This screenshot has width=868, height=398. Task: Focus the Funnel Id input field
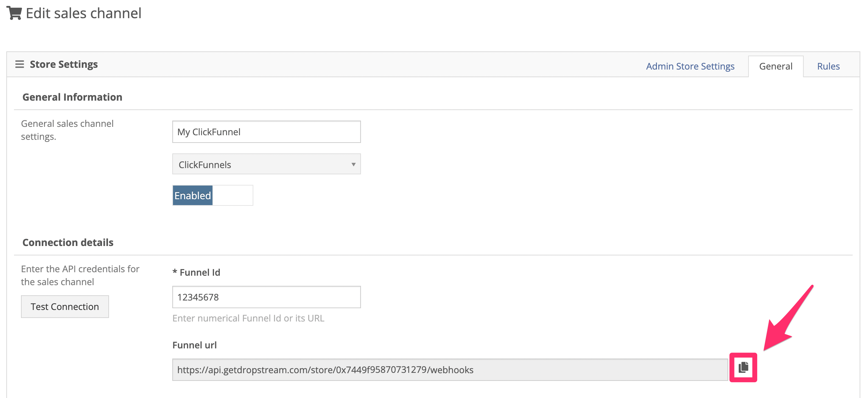266,297
